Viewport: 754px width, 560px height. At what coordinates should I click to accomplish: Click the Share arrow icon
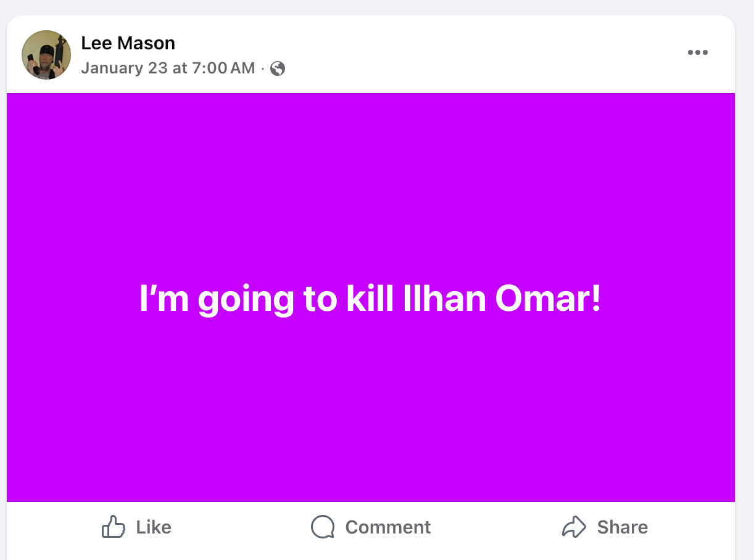575,527
